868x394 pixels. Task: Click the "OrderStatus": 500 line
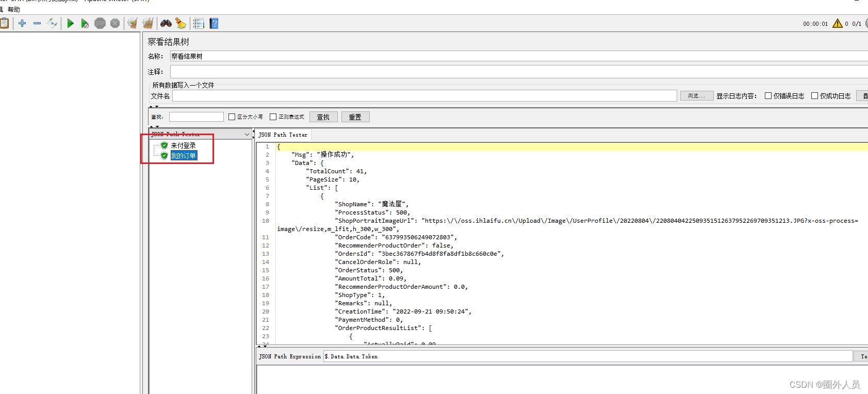[x=369, y=270]
